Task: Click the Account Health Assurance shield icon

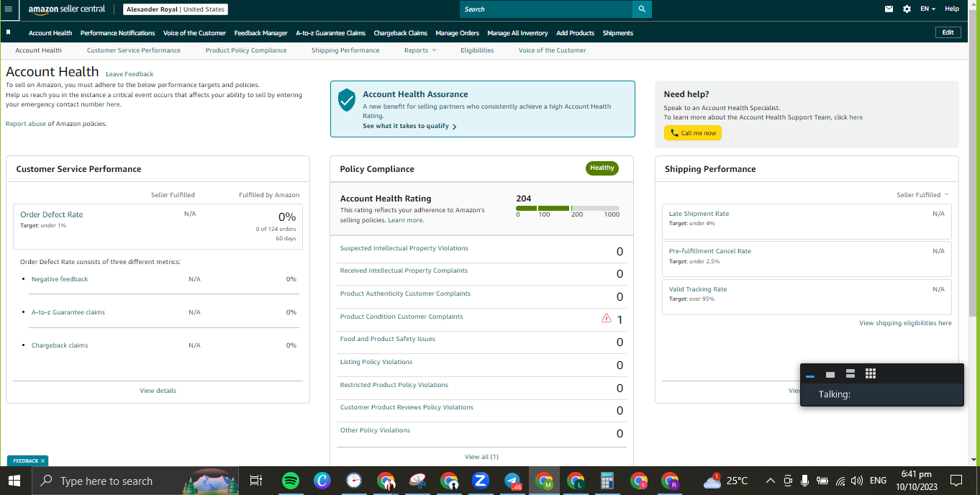Action: [347, 100]
